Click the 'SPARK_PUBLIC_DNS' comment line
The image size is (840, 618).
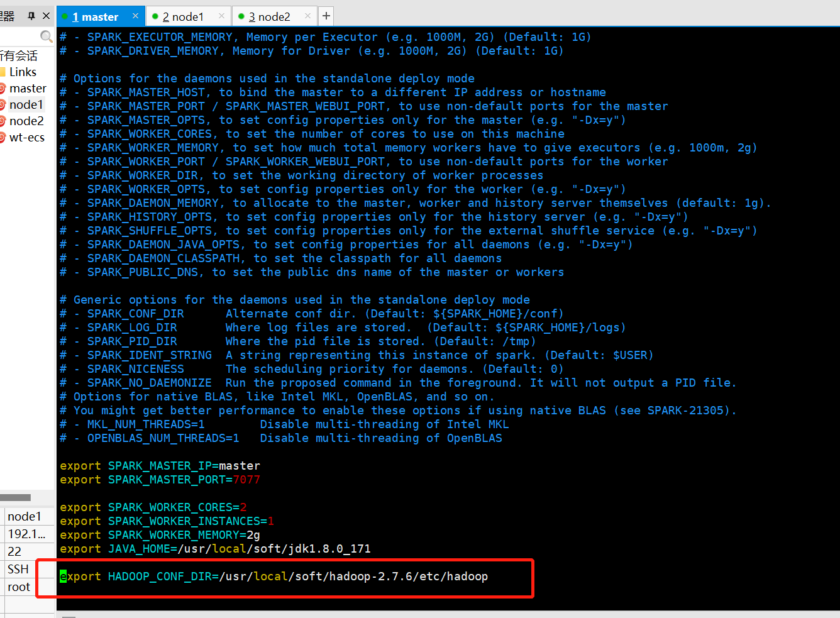click(312, 272)
